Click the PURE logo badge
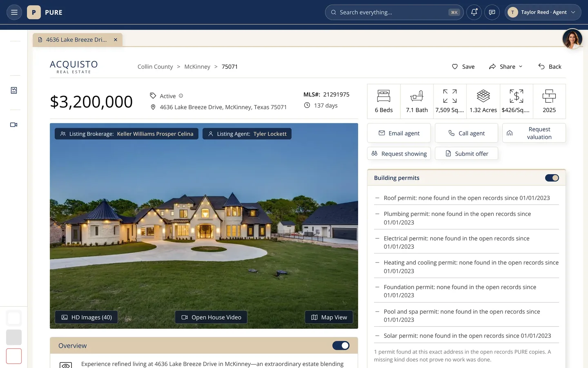588x368 pixels. click(x=34, y=12)
